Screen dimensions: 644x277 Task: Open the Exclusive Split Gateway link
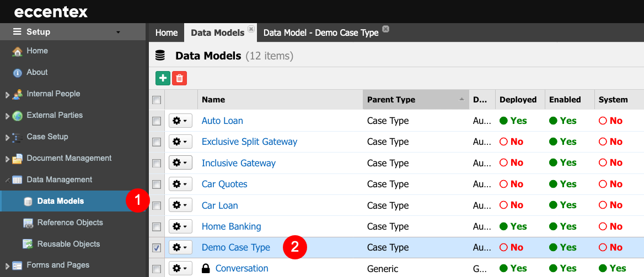click(x=249, y=142)
